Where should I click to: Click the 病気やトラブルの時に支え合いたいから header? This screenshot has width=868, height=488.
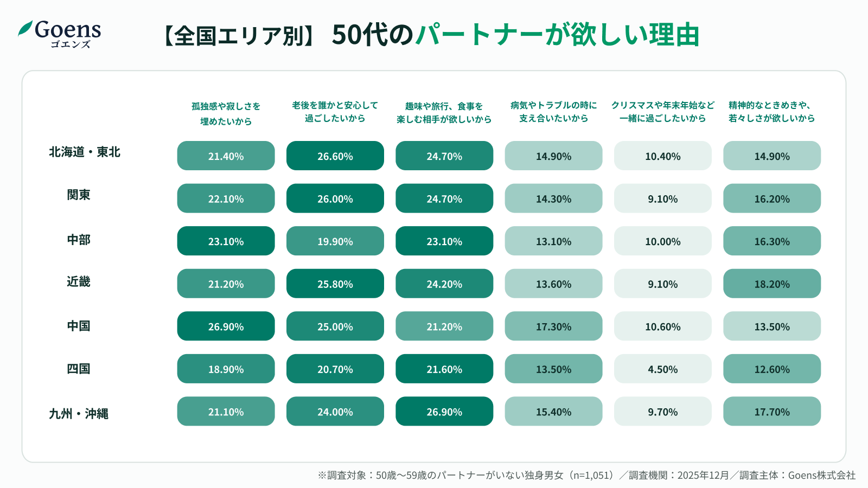tap(553, 112)
